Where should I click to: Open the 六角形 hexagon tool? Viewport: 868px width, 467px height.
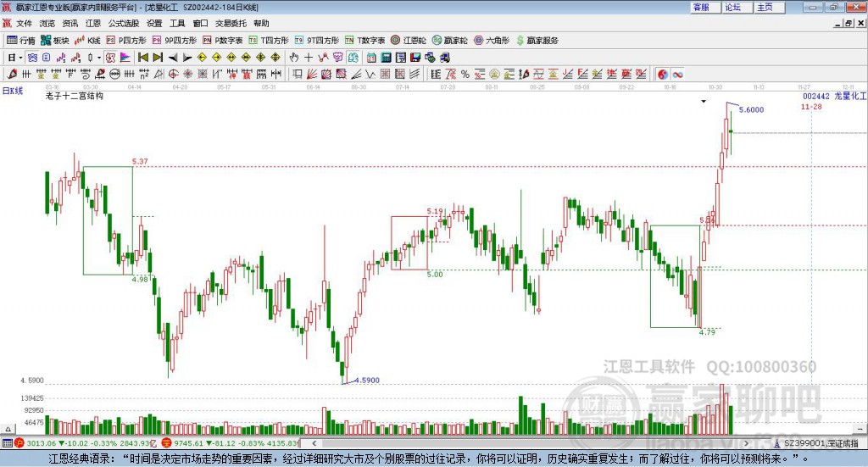pos(492,41)
